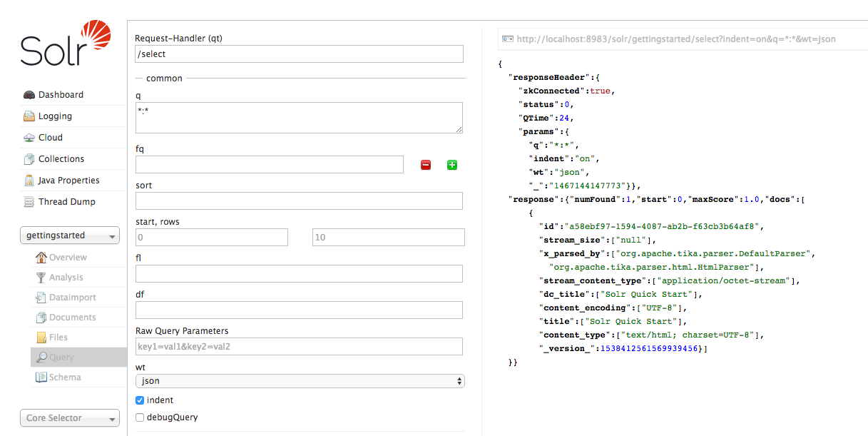Open the Analysis page
The width and height of the screenshot is (868, 436).
pos(66,278)
